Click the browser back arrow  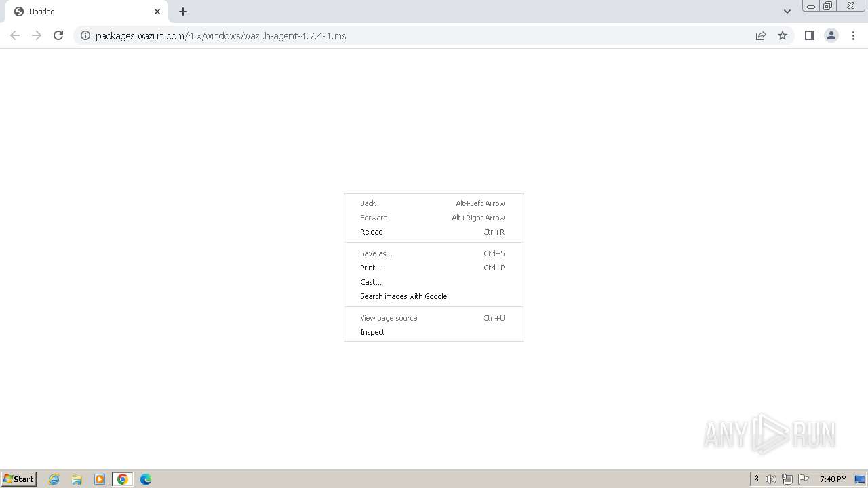click(15, 35)
